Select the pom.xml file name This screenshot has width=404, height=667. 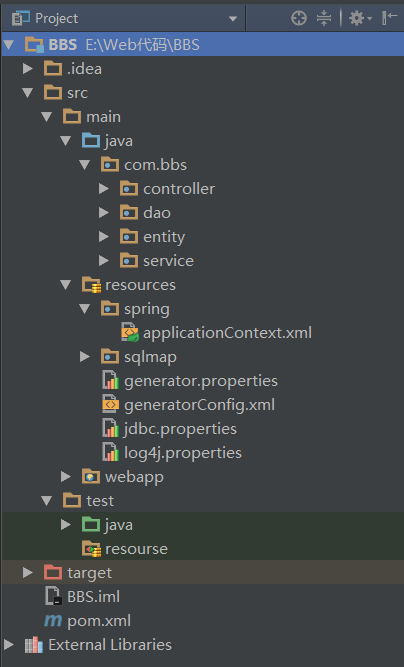click(x=99, y=621)
